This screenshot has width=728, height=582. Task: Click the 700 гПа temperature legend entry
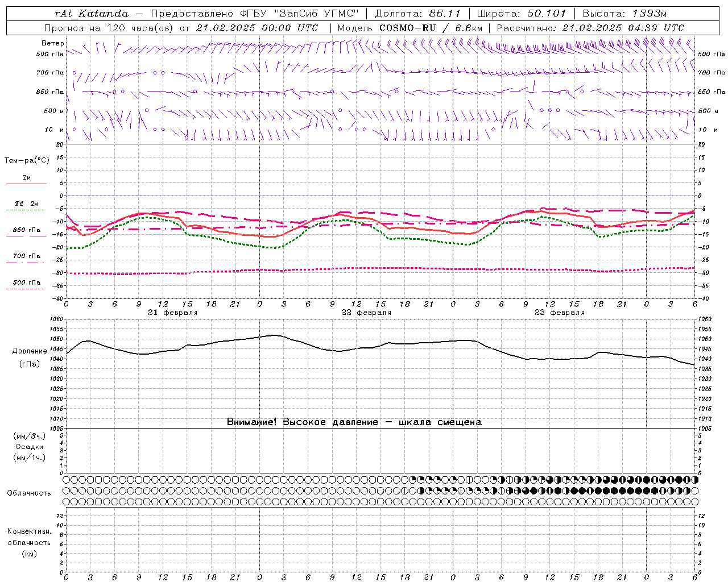[x=27, y=256]
